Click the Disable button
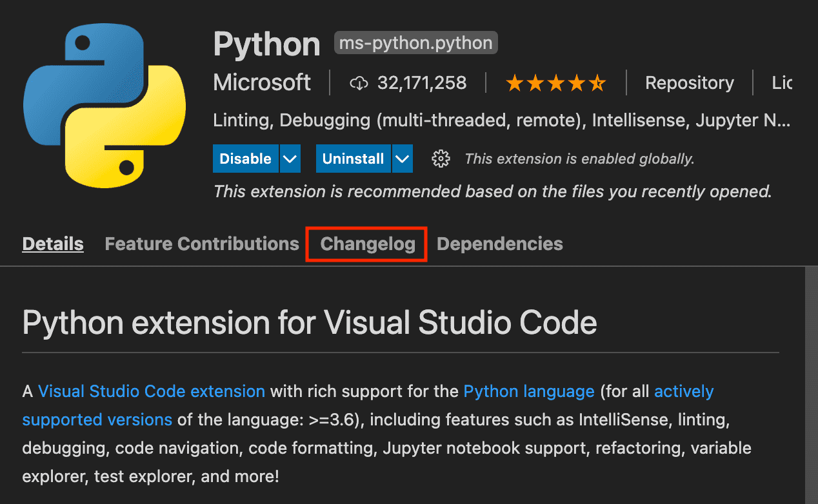 coord(246,159)
